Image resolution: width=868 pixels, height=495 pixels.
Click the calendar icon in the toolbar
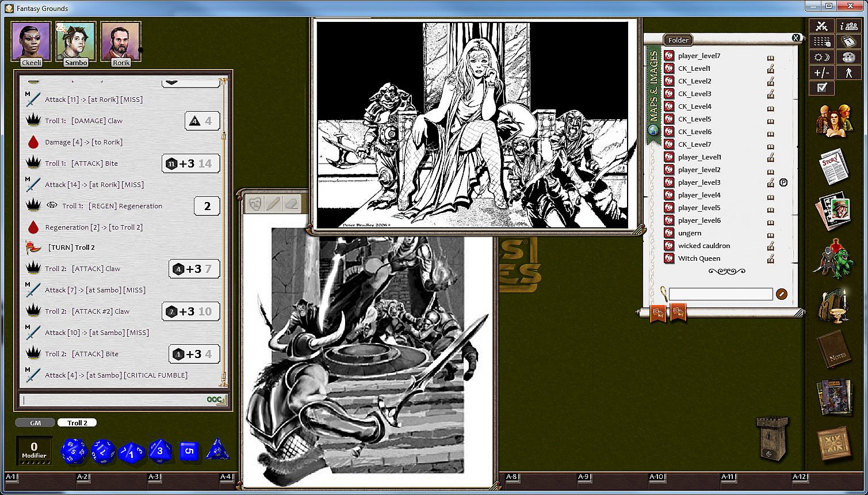pyautogui.click(x=848, y=42)
